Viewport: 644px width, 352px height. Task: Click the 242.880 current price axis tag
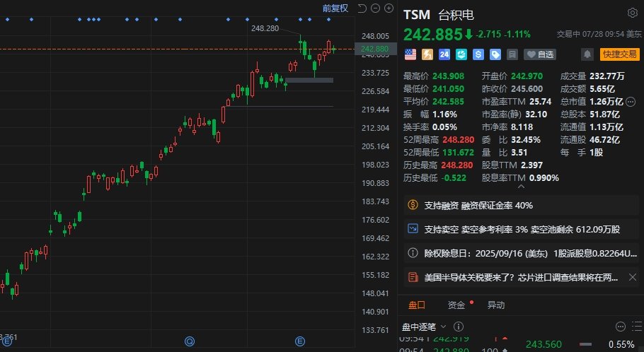pos(374,49)
